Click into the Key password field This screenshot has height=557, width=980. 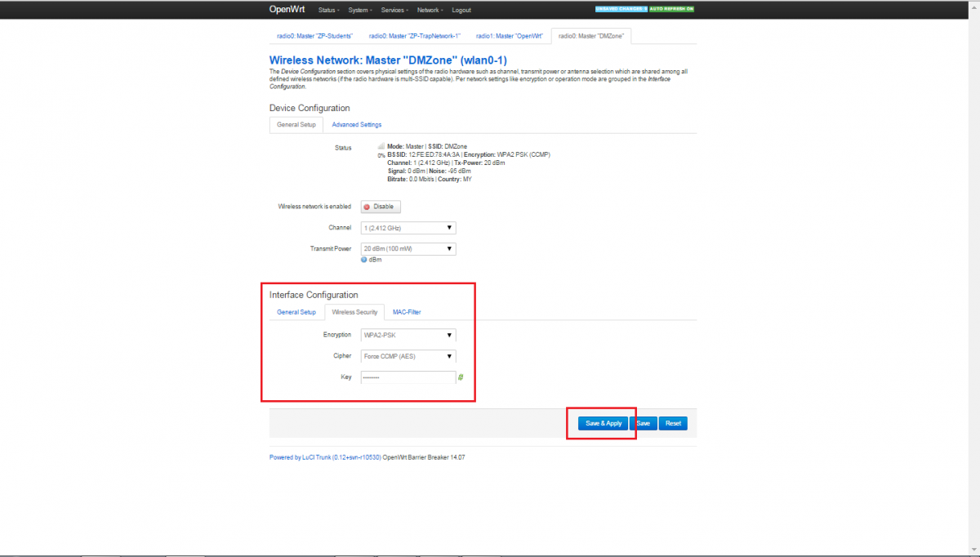(x=408, y=377)
